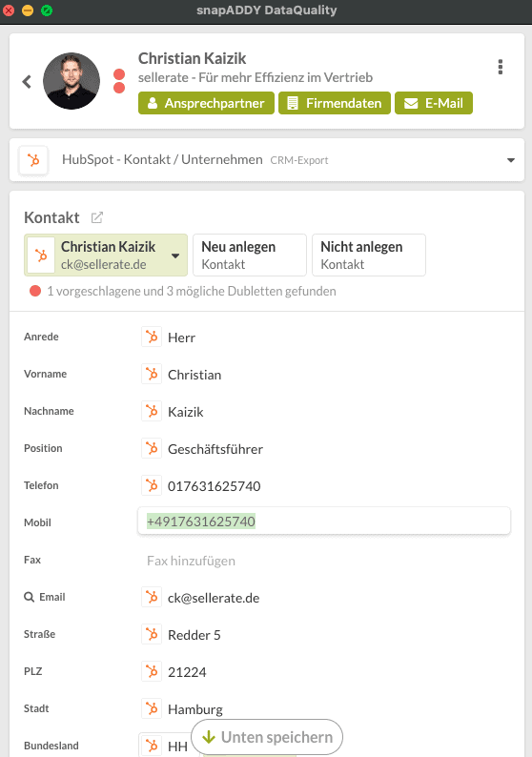Image resolution: width=532 pixels, height=757 pixels.
Task: Click the sellerate company subtitle text
Action: 256,77
